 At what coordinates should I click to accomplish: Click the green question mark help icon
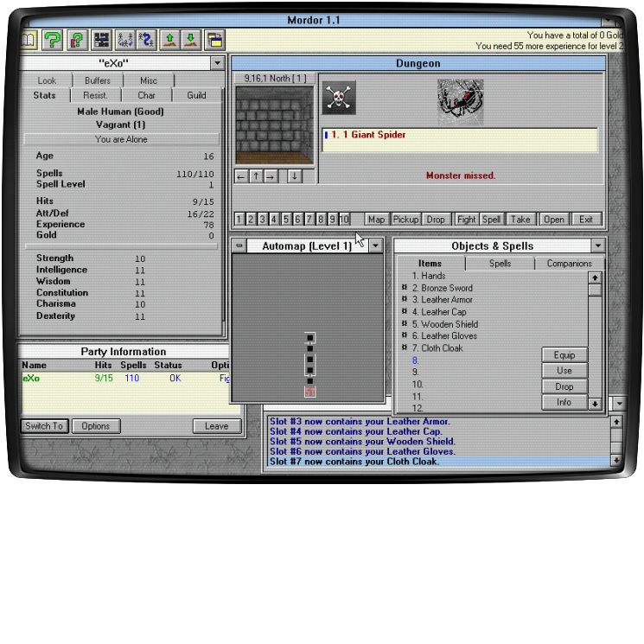[52, 41]
